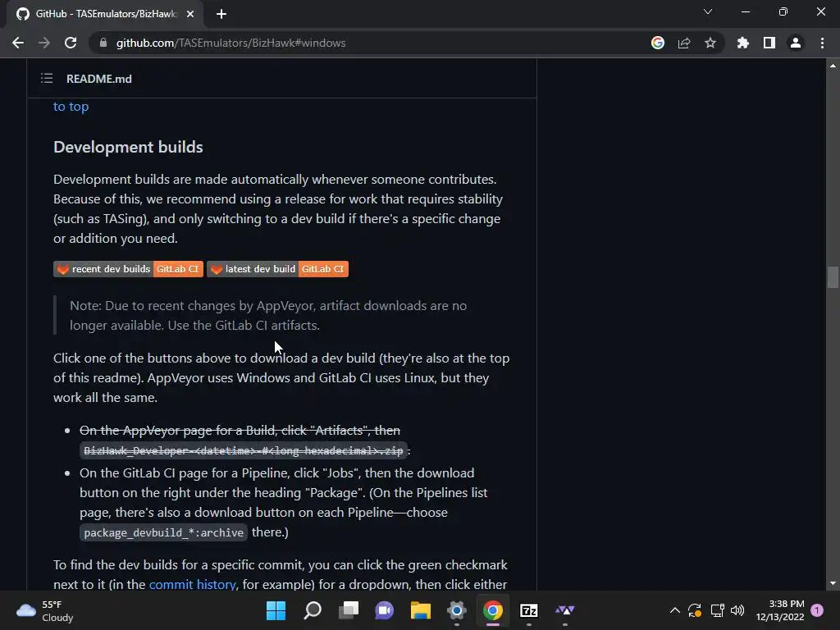Follow the 'to top' link
This screenshot has width=840, height=630.
(x=71, y=106)
